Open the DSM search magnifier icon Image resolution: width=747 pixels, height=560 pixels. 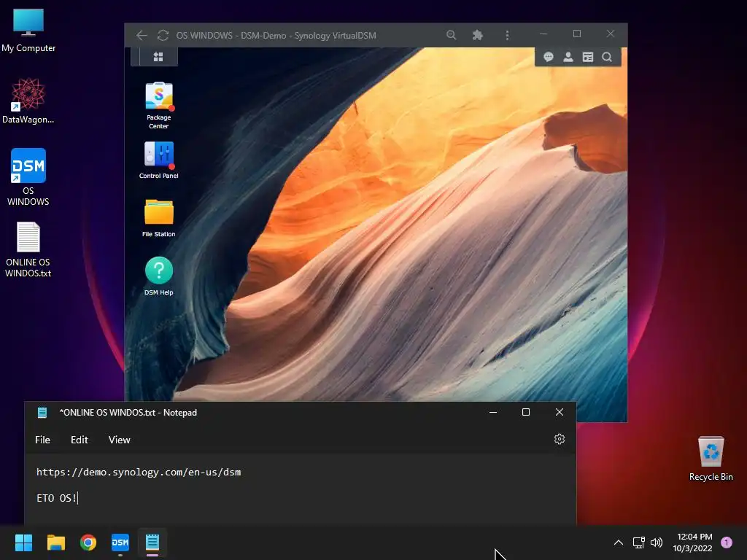606,57
